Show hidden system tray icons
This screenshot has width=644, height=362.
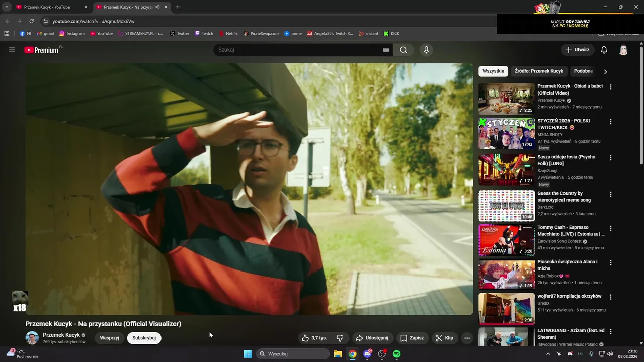click(548, 354)
